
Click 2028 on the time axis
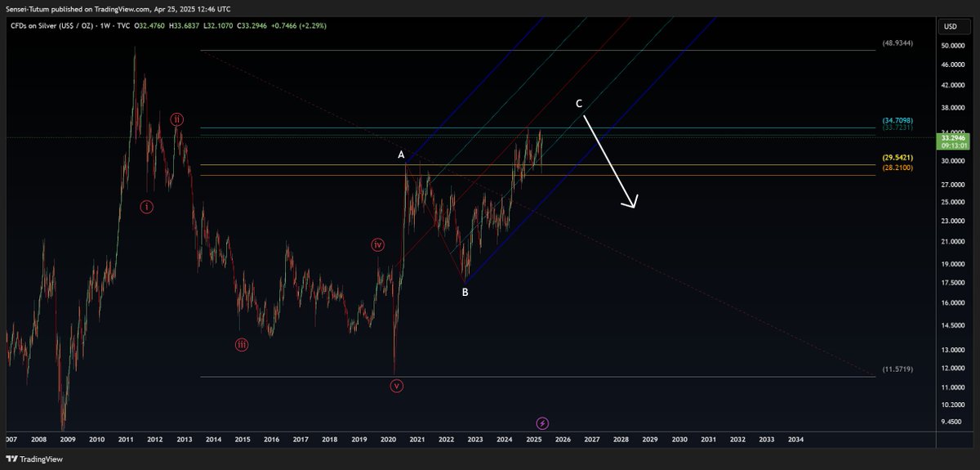(x=621, y=440)
